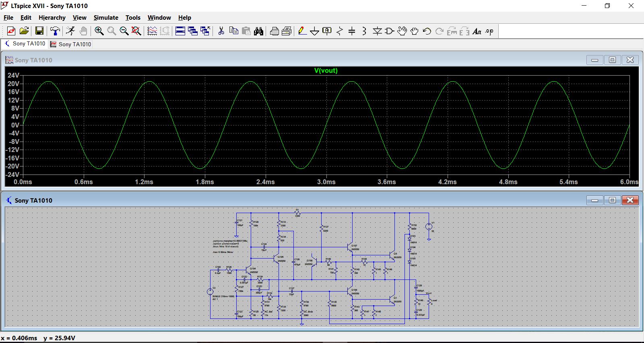Open Find with the binoculars icon
The image size is (644, 343).
tap(259, 31)
